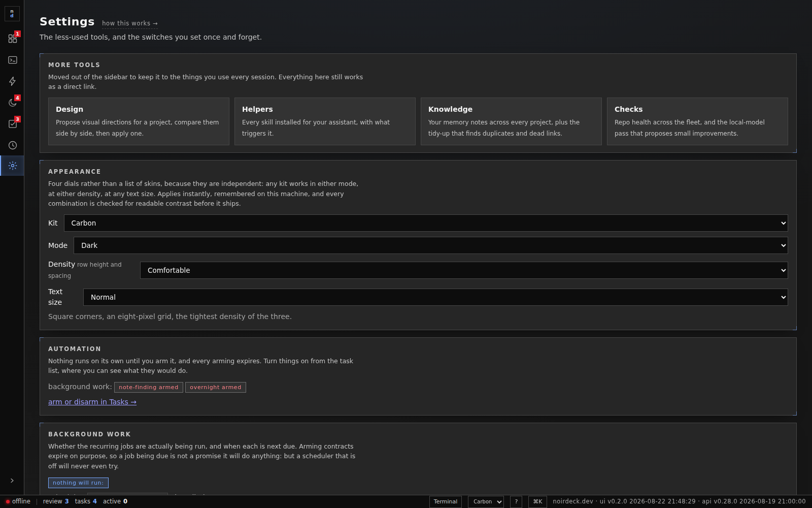Screen dimensions: 812x508
Task: Click the Terminal button in status bar
Action: (x=446, y=502)
